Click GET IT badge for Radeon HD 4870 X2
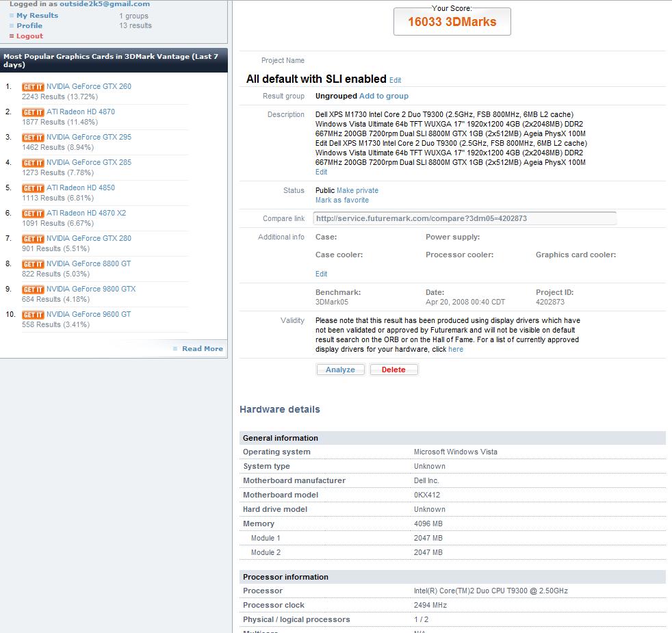672x633 pixels. (x=33, y=214)
